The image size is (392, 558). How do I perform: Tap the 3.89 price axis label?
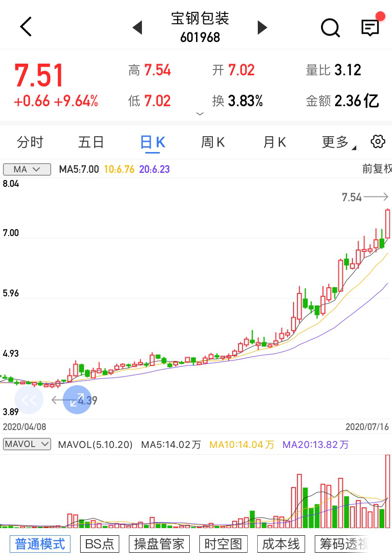coord(11,412)
